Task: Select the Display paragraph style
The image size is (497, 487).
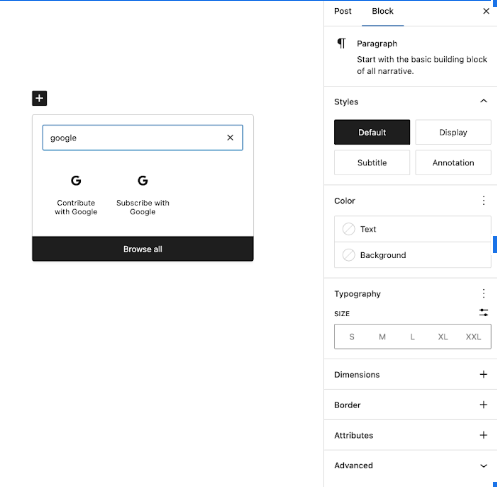Action: click(453, 132)
